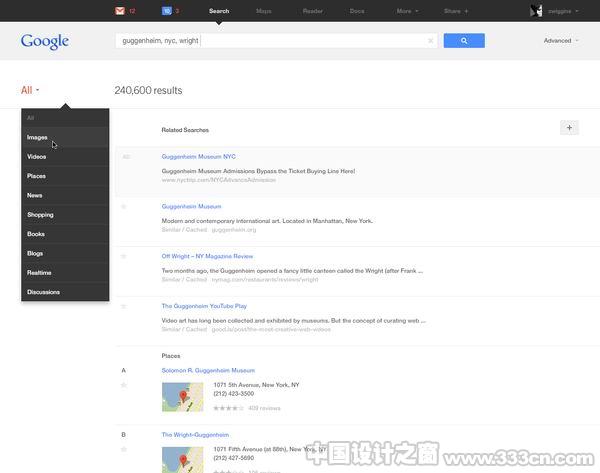600x473 pixels.
Task: Click the user avatar picture
Action: click(536, 11)
